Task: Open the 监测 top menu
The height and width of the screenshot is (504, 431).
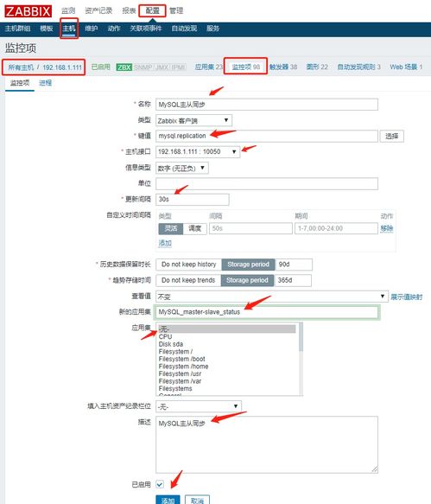Action: pyautogui.click(x=68, y=11)
